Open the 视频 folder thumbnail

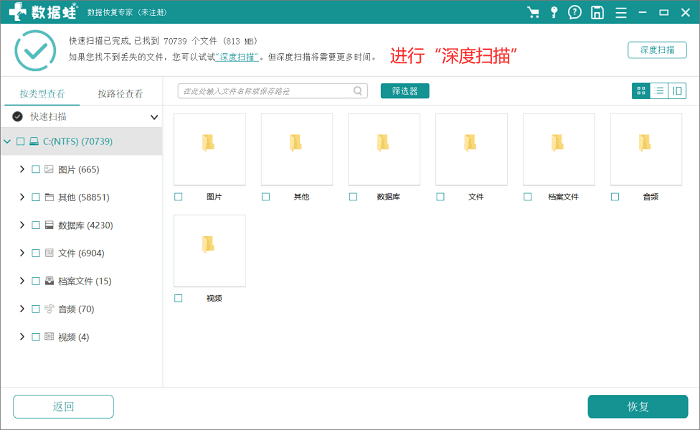click(x=209, y=251)
